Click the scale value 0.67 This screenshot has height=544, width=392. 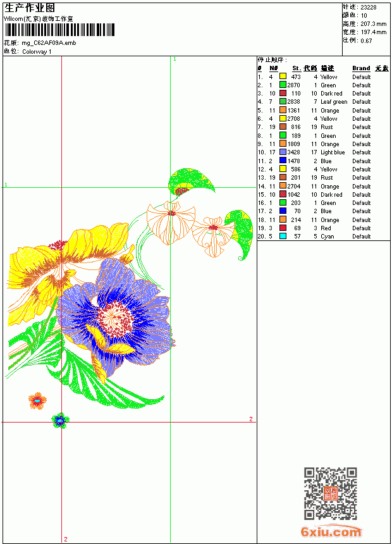pos(366,41)
